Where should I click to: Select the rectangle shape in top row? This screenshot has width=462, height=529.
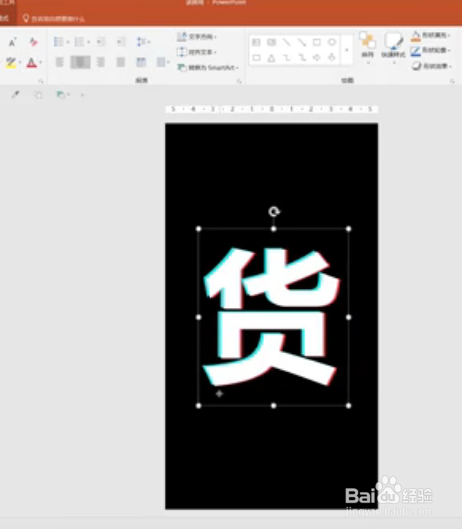pyautogui.click(x=317, y=42)
